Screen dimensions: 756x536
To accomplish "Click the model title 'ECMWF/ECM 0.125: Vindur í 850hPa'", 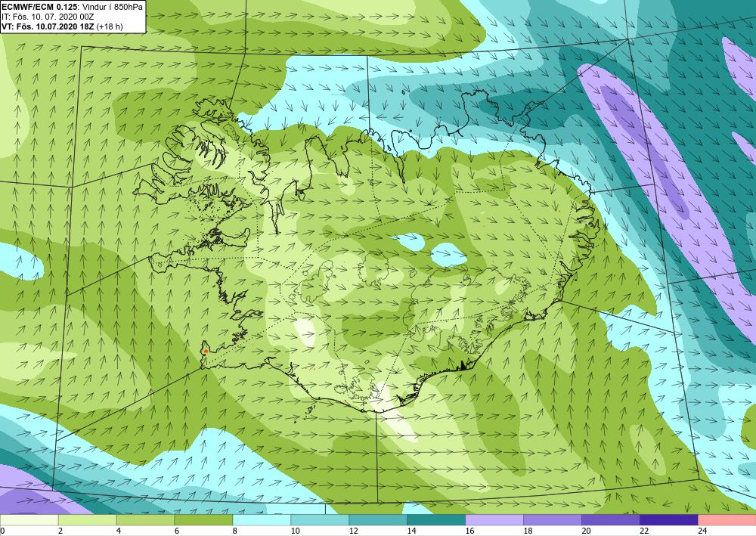I will click(73, 6).
